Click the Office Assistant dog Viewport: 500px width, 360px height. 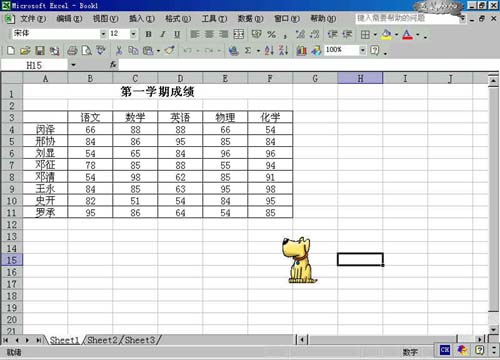[x=299, y=260]
